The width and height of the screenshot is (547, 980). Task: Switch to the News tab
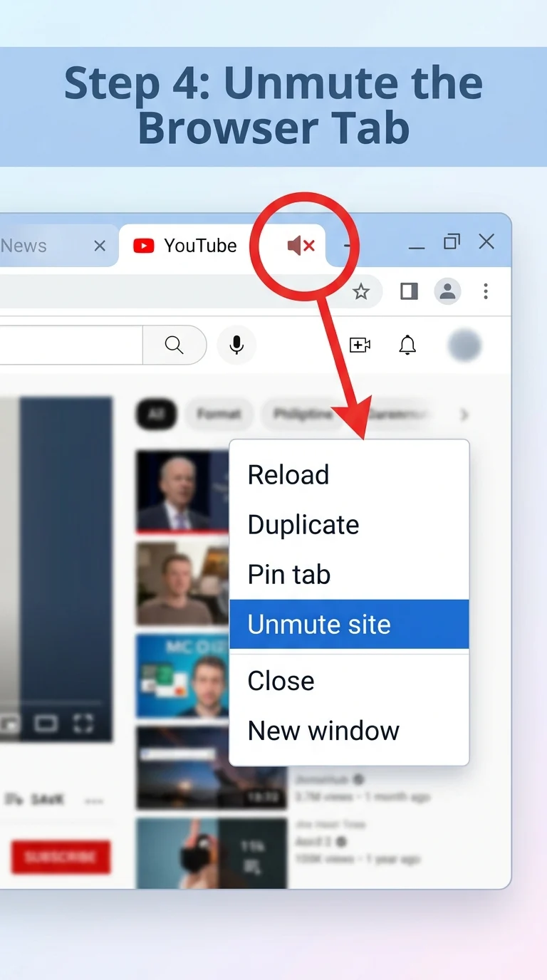click(x=43, y=246)
